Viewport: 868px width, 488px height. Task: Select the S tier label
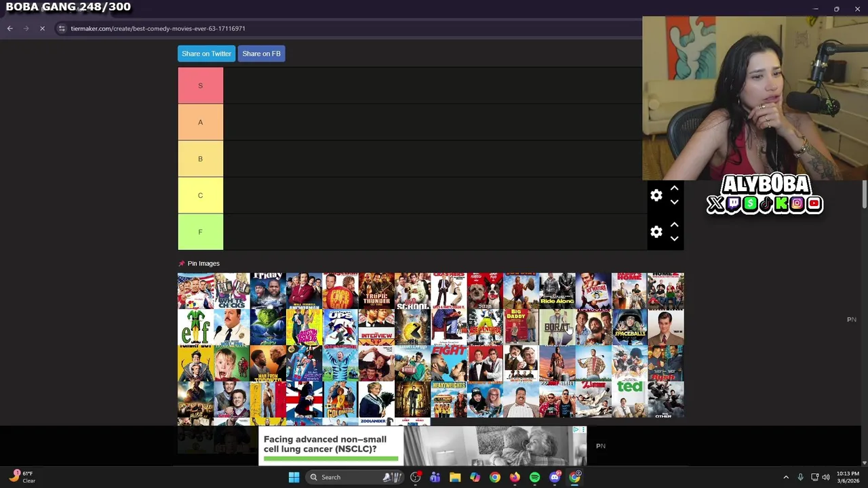pyautogui.click(x=200, y=85)
